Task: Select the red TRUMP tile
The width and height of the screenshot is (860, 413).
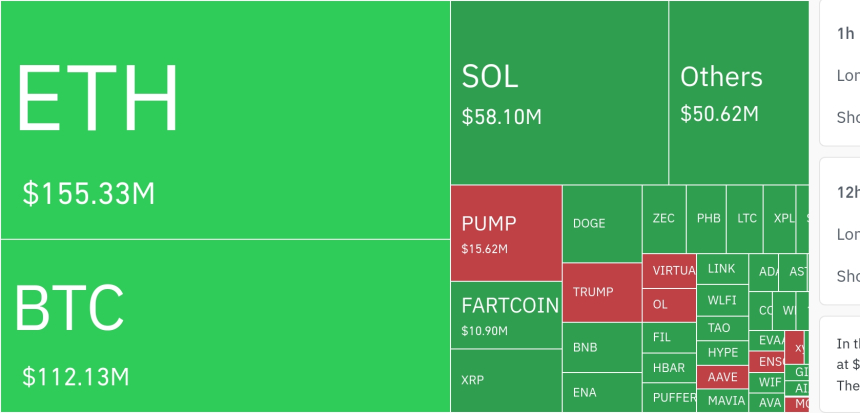Action: 601,292
